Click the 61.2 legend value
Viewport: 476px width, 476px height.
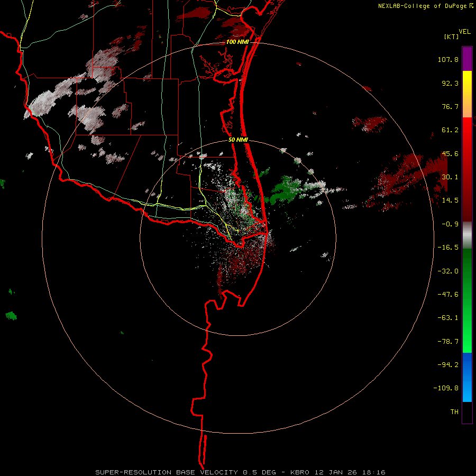pyautogui.click(x=450, y=130)
